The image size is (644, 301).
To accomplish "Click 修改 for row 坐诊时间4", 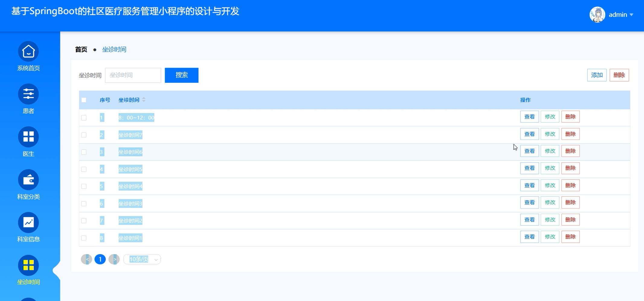I will pos(550,185).
